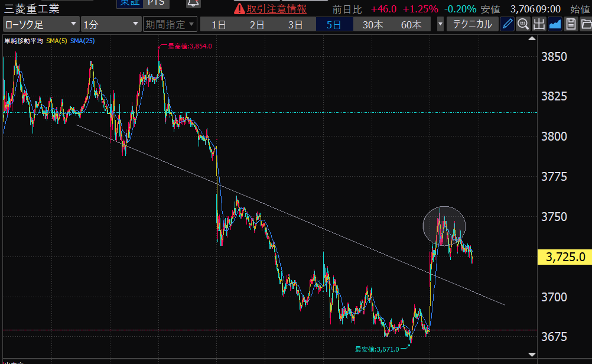Click the 出 output icon

pyautogui.click(x=539, y=24)
